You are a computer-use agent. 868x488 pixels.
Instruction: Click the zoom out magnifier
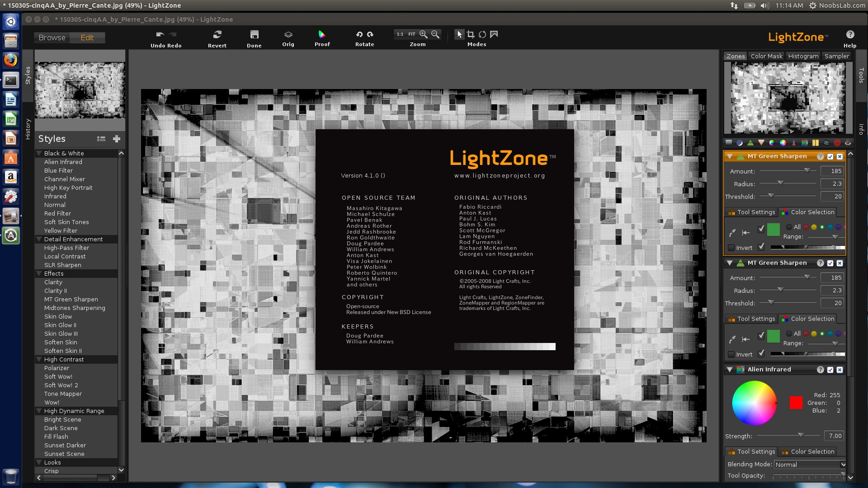pos(435,34)
